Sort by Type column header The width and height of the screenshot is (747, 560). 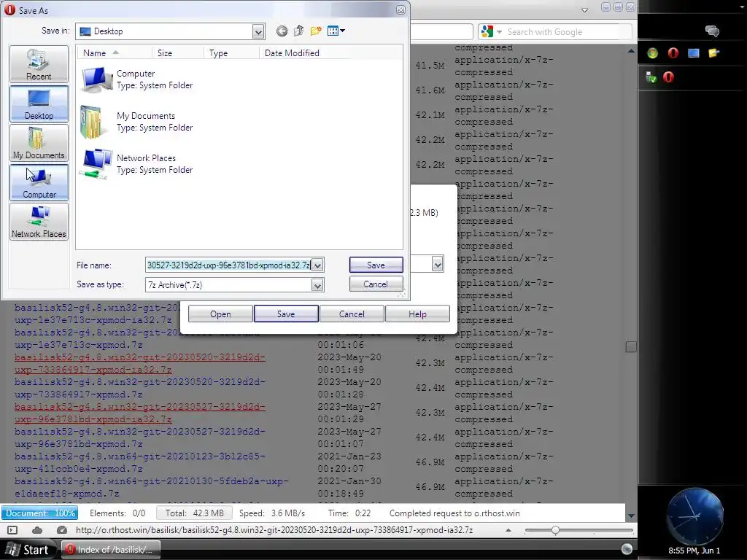231,52
